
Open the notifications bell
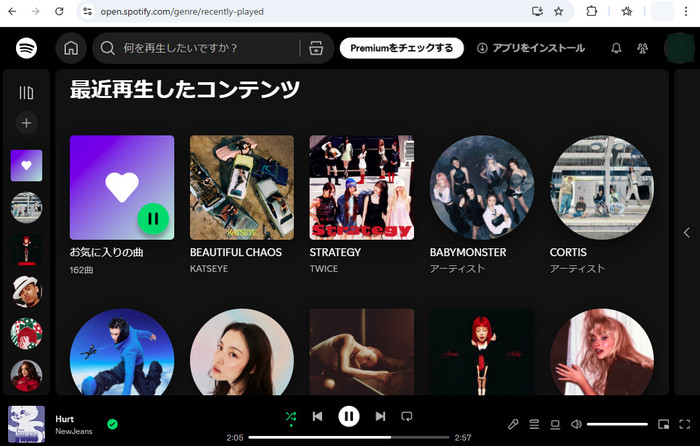pyautogui.click(x=616, y=48)
